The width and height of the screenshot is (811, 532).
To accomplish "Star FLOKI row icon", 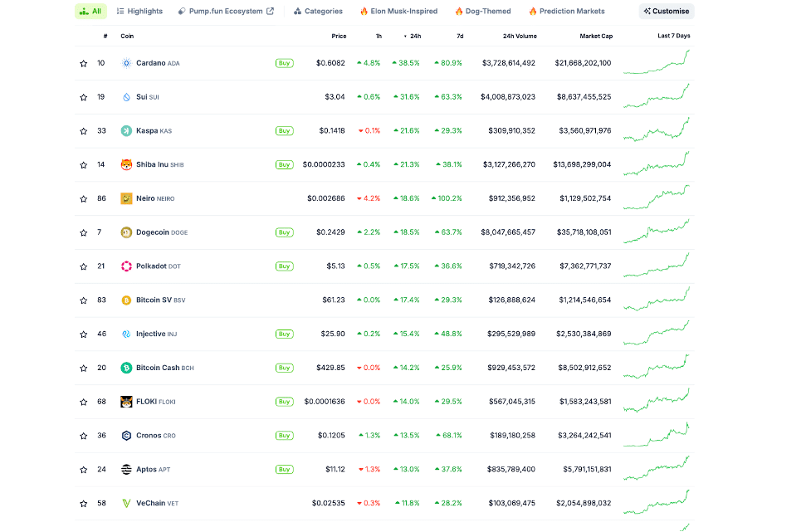I will point(83,403).
